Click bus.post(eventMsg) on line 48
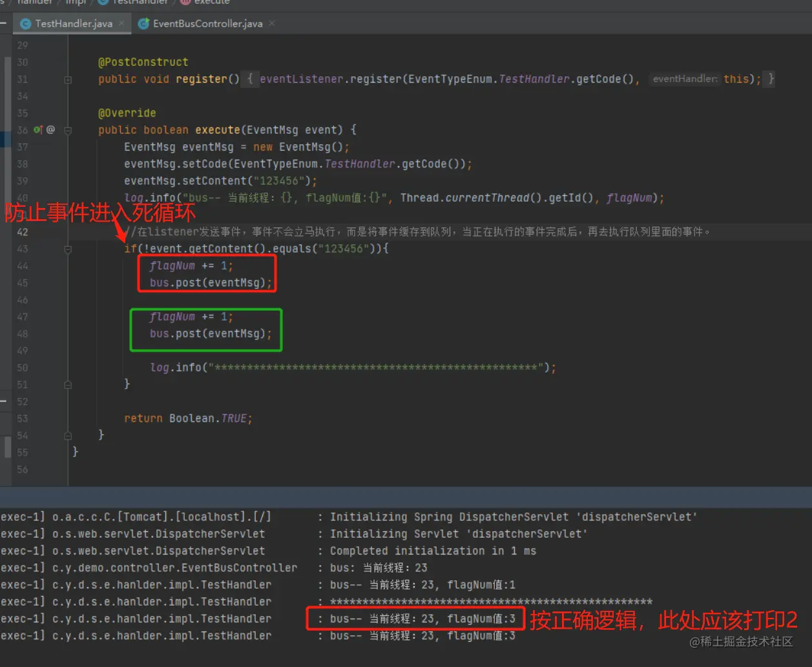The width and height of the screenshot is (812, 667). click(x=211, y=333)
